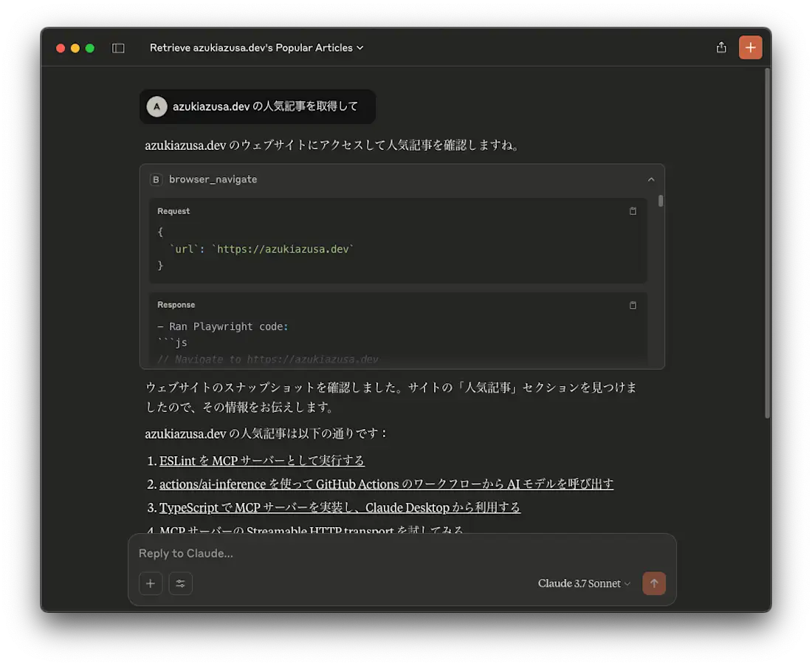Open the ESLint MCP server article link

click(x=261, y=460)
